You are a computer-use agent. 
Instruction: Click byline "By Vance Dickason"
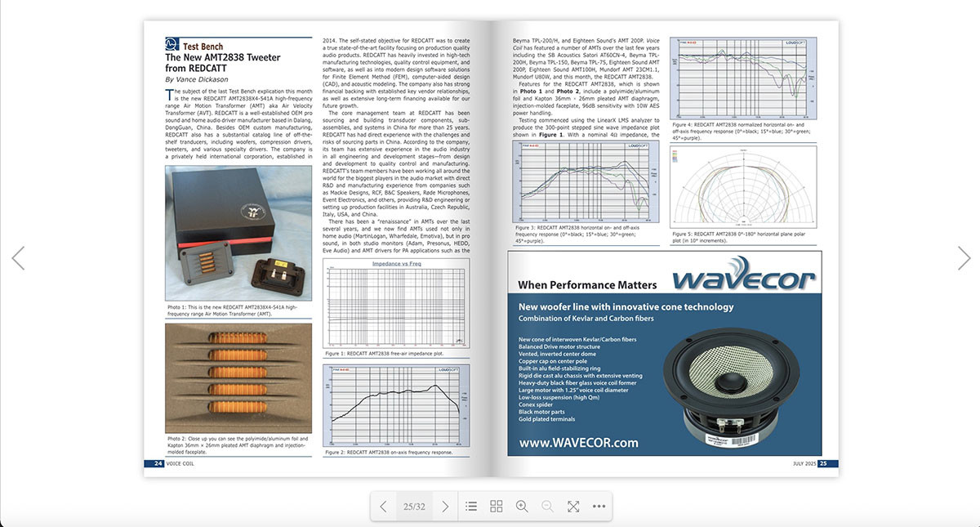198,80
